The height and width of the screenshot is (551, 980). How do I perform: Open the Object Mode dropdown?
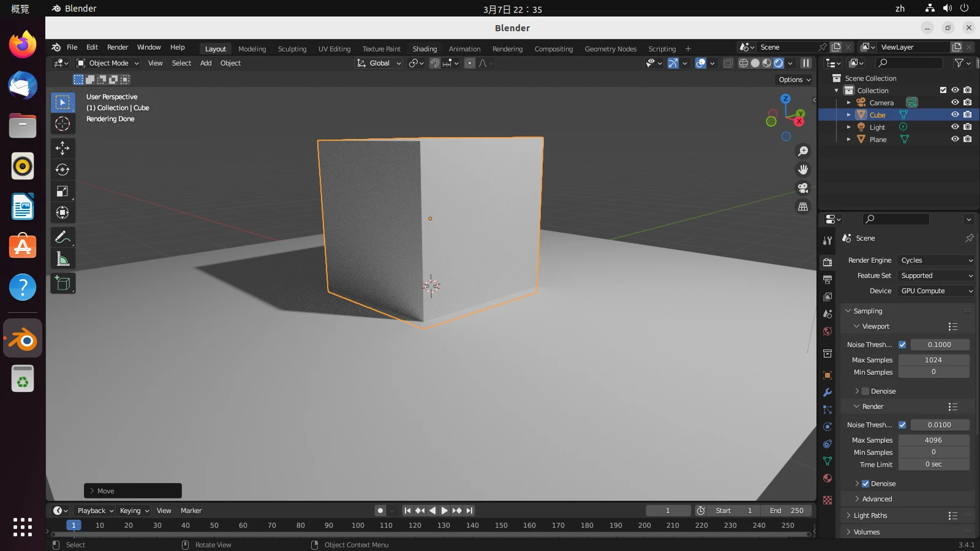[108, 63]
